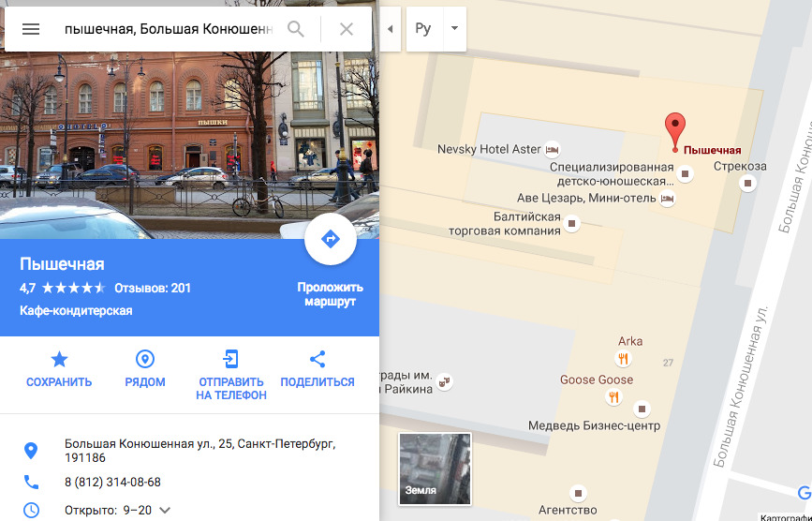The width and height of the screenshot is (812, 521).
Task: Open input tools dropdown arrow
Action: pyautogui.click(x=454, y=28)
